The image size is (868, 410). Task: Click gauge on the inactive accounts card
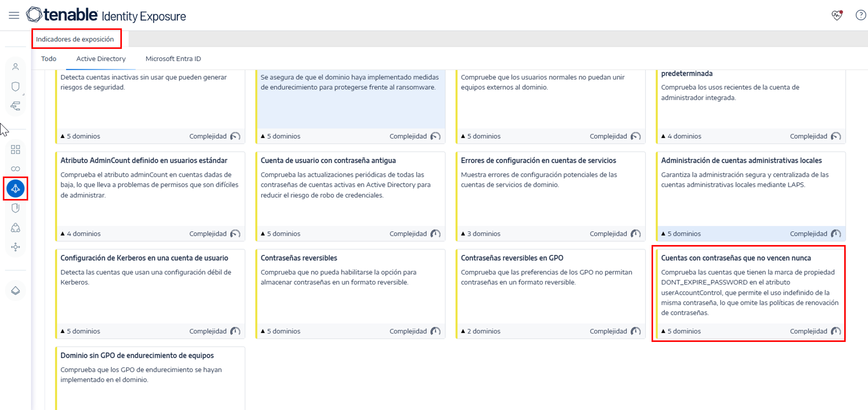(235, 136)
